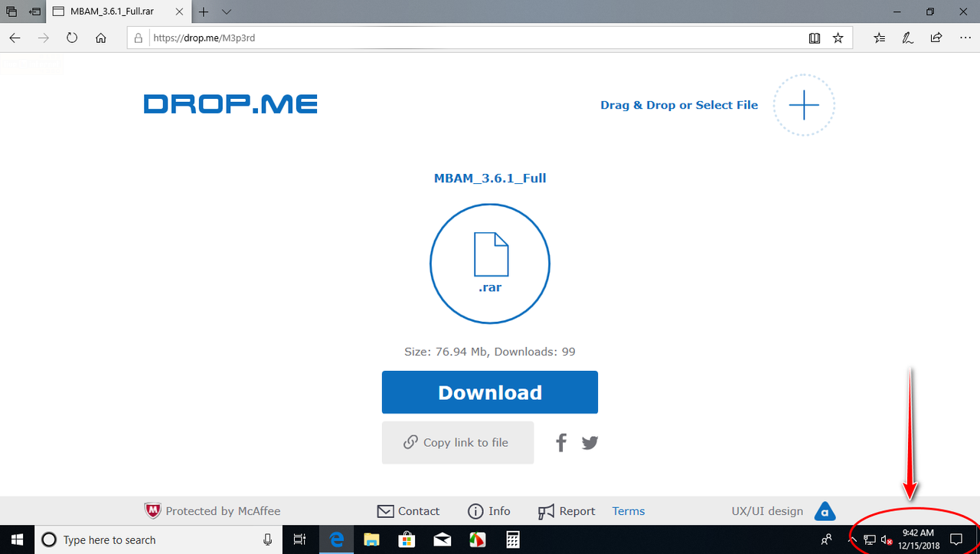Add page to favorites with star

point(838,38)
